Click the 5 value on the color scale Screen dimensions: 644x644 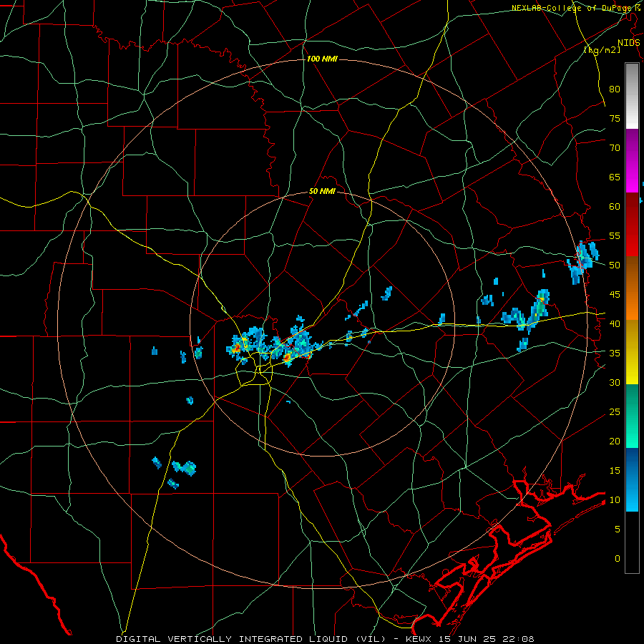pyautogui.click(x=618, y=530)
